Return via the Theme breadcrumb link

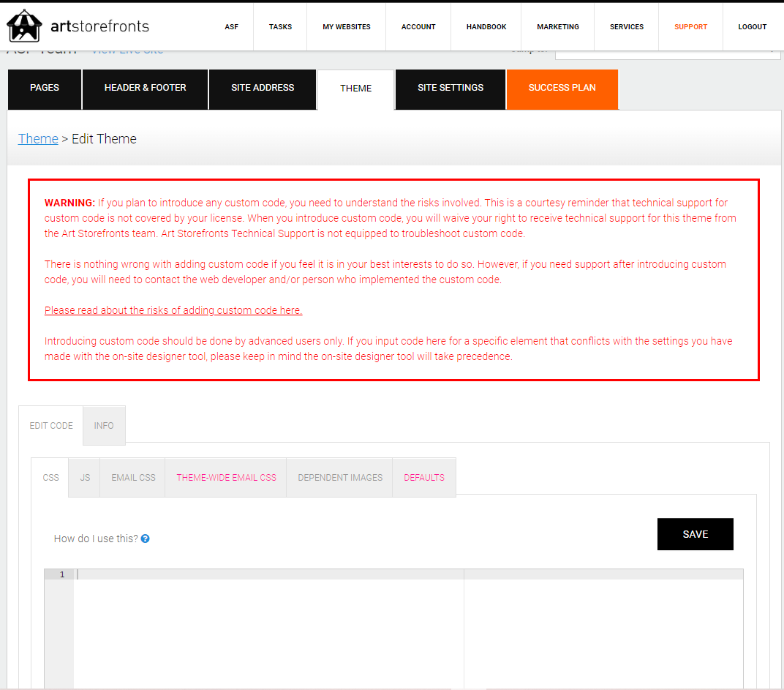pyautogui.click(x=38, y=138)
